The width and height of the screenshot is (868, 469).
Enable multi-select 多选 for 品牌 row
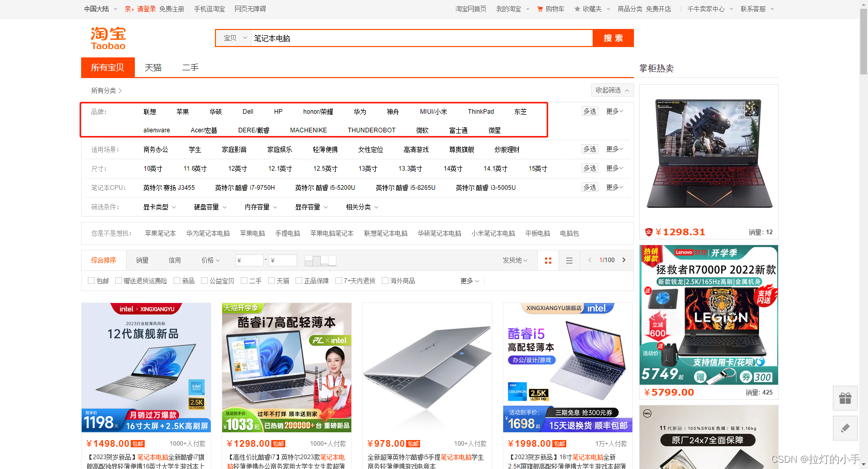pos(590,111)
